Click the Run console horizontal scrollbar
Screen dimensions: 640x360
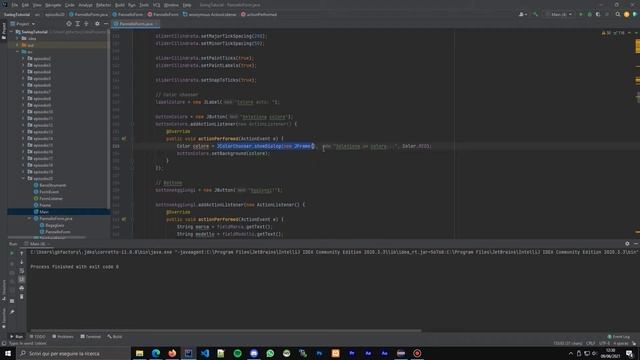(226, 331)
